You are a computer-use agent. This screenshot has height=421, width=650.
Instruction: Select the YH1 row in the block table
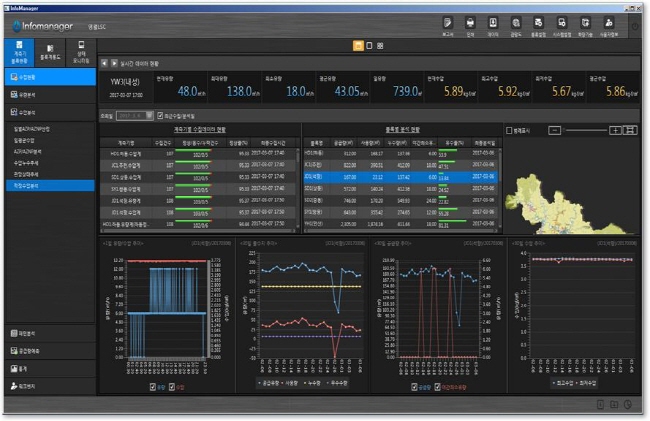click(x=400, y=224)
